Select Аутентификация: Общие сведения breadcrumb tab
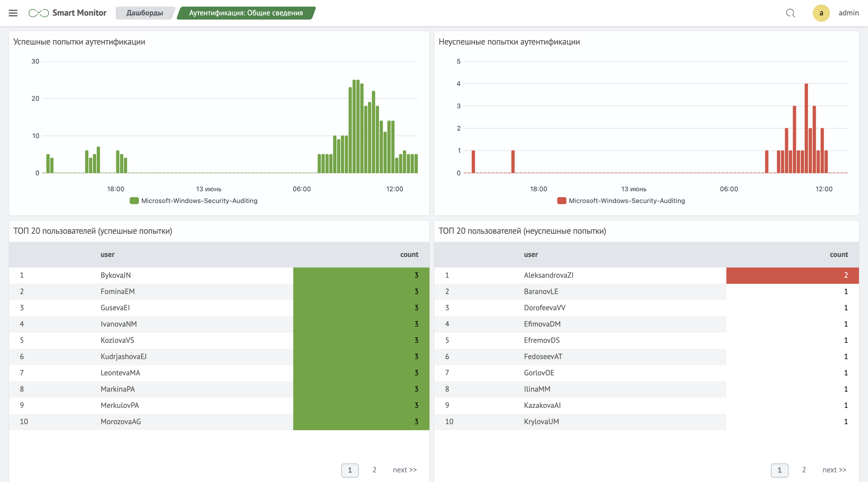The width and height of the screenshot is (868, 482). [x=246, y=13]
